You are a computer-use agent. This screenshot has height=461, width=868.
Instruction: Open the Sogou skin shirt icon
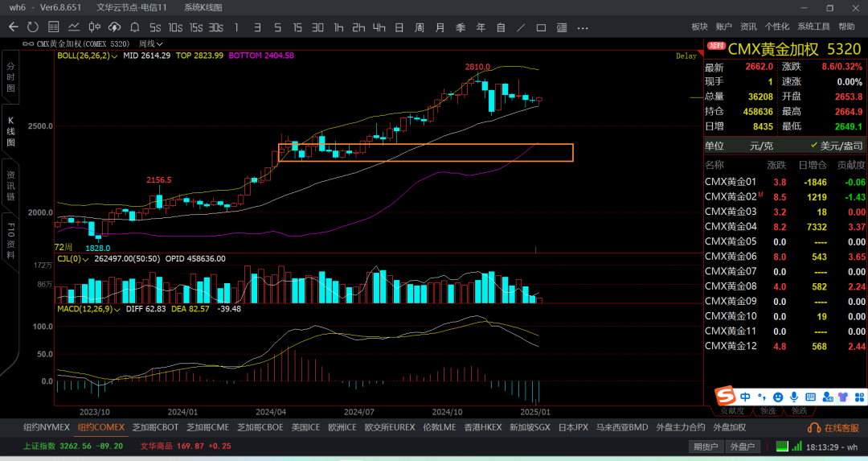click(843, 397)
